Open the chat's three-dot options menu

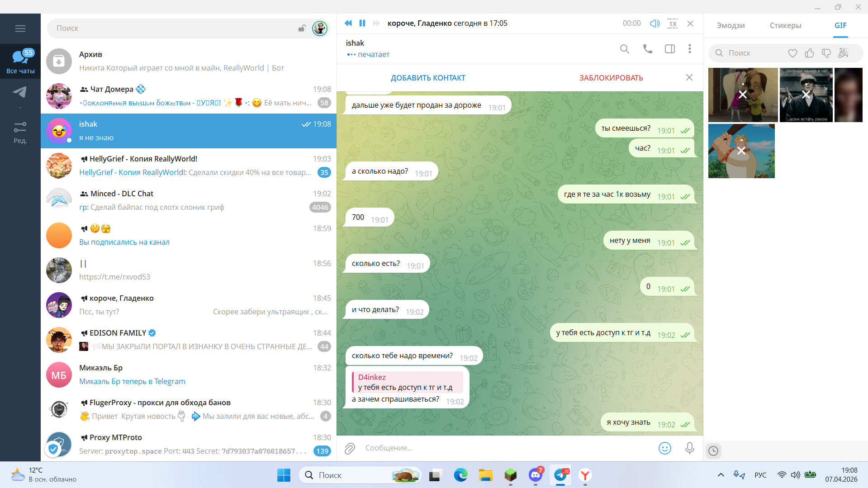(x=690, y=49)
